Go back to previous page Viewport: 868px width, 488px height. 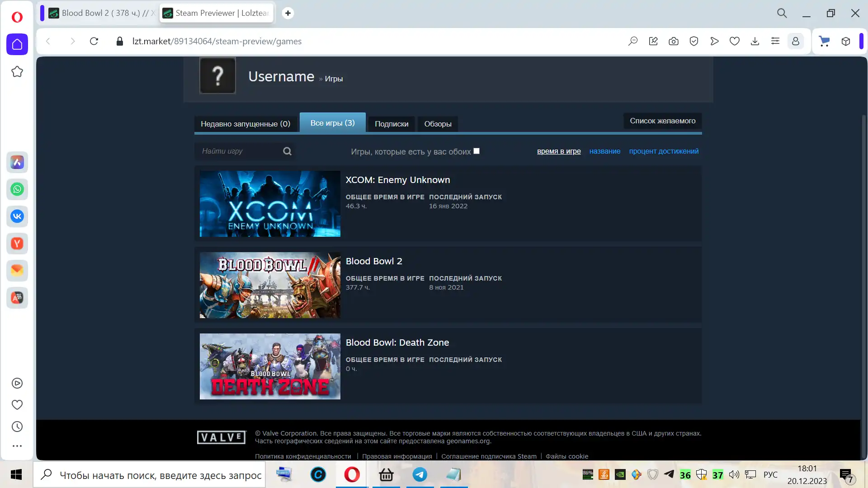tap(48, 41)
